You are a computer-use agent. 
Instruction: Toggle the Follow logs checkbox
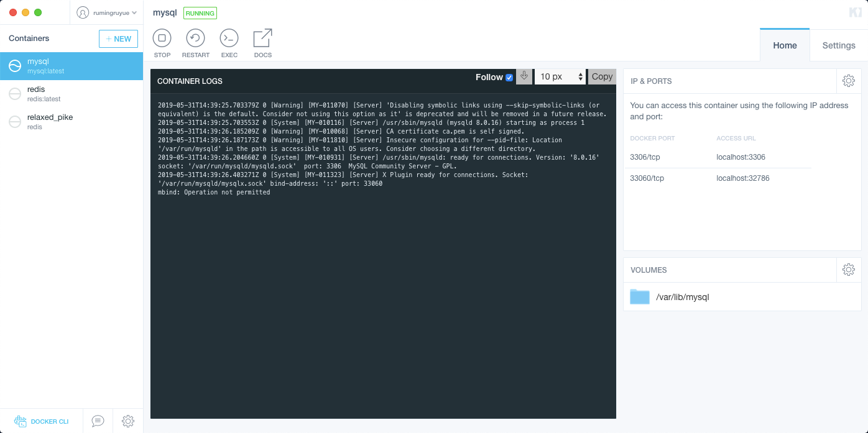pyautogui.click(x=510, y=76)
